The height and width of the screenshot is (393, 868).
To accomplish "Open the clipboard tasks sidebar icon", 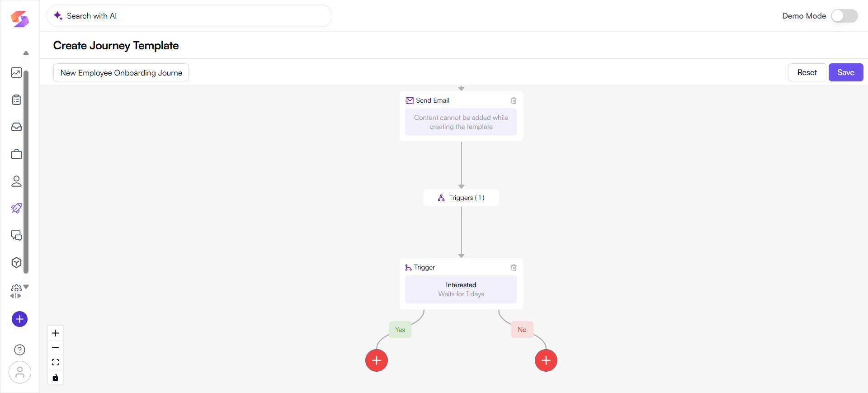I will [16, 100].
